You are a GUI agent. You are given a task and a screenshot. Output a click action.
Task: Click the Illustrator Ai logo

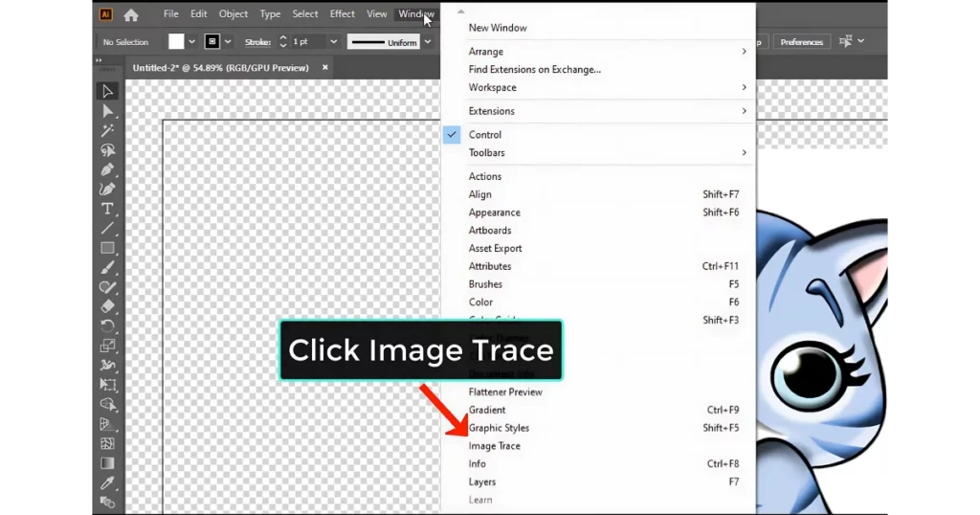pyautogui.click(x=105, y=14)
